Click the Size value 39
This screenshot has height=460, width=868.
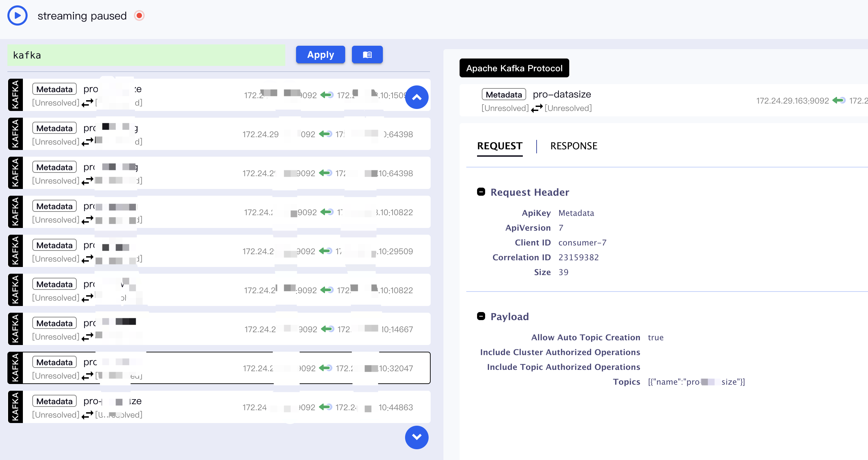(x=563, y=272)
